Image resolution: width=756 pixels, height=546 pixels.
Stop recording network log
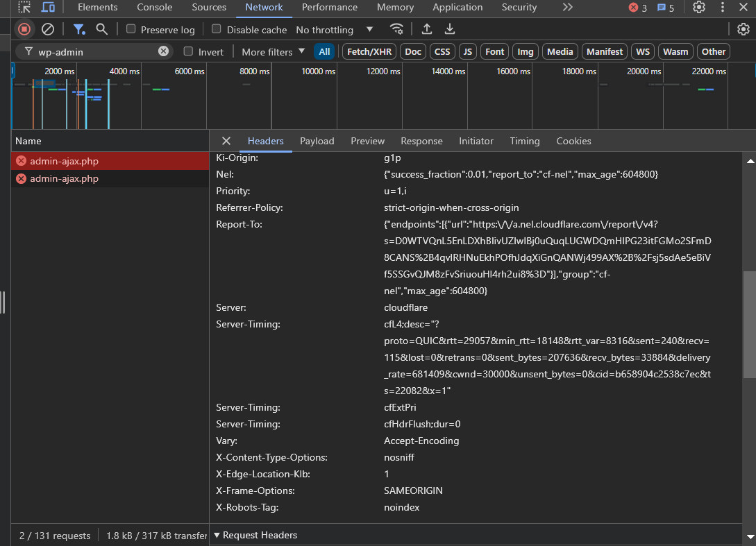[x=24, y=29]
